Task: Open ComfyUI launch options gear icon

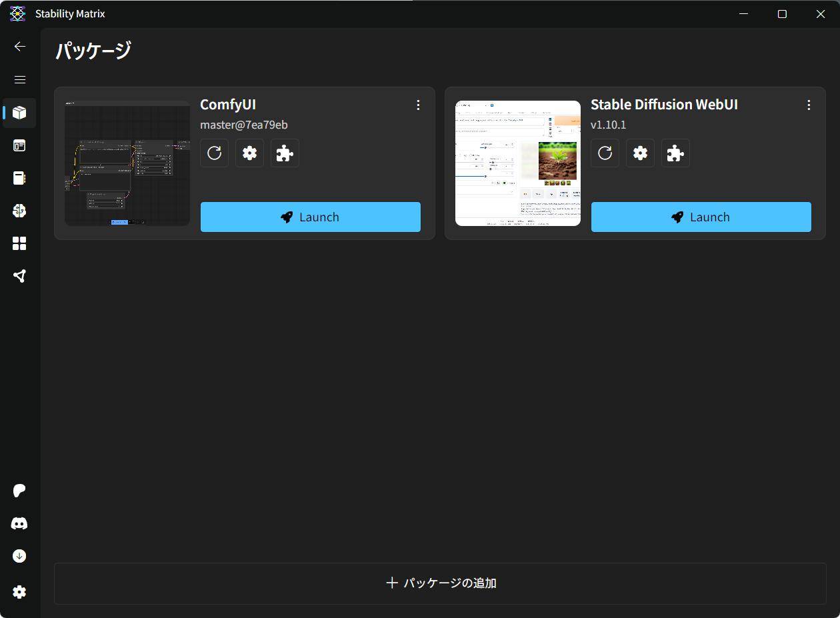Action: coord(249,153)
